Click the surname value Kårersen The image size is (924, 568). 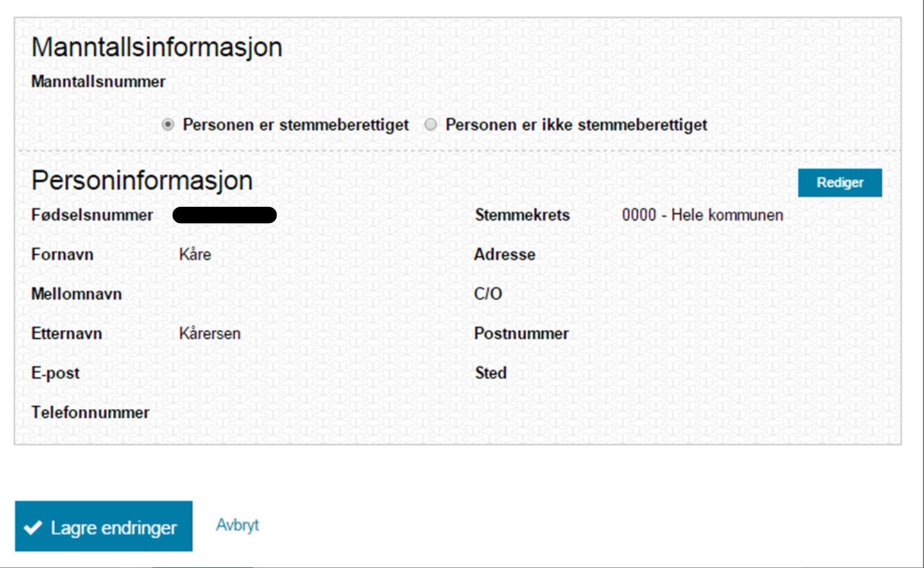point(210,334)
